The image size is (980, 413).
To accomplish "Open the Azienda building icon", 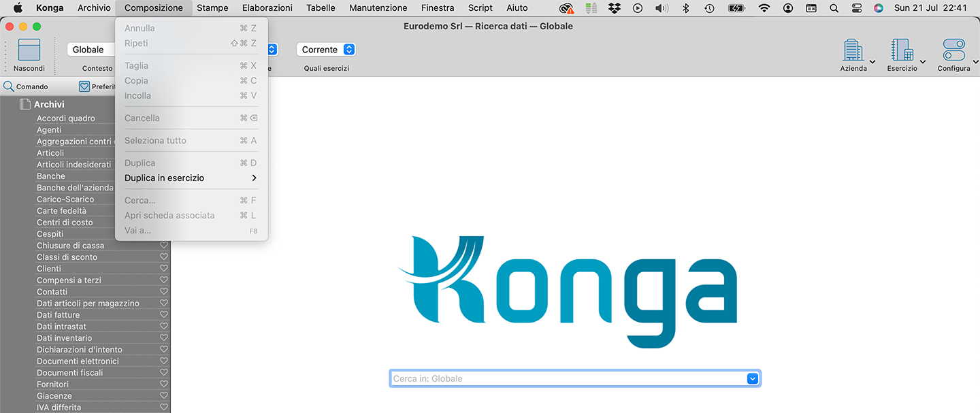I will coord(852,50).
